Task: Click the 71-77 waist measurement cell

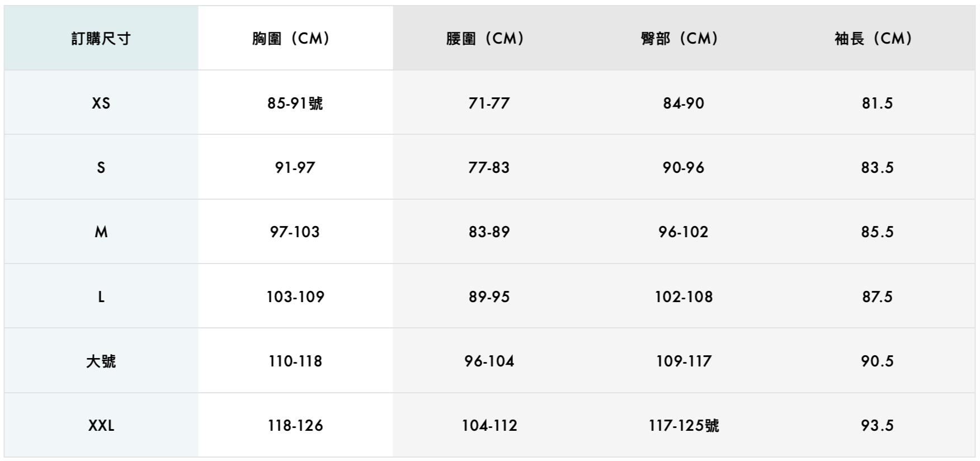Action: [x=489, y=103]
